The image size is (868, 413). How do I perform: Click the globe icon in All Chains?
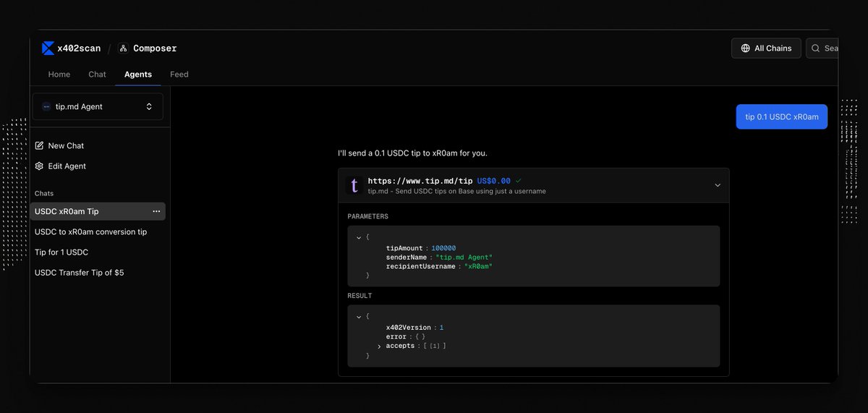pyautogui.click(x=746, y=48)
